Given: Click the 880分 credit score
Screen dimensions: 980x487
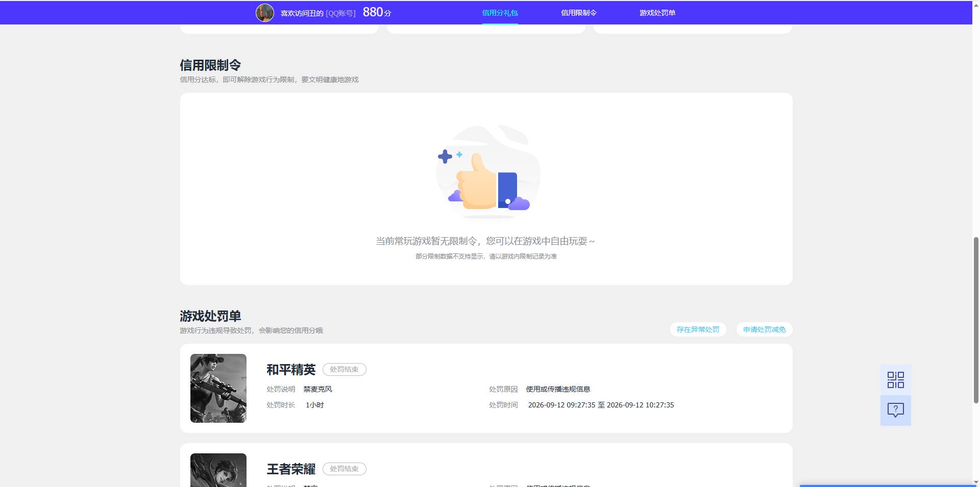Looking at the screenshot, I should click(377, 12).
